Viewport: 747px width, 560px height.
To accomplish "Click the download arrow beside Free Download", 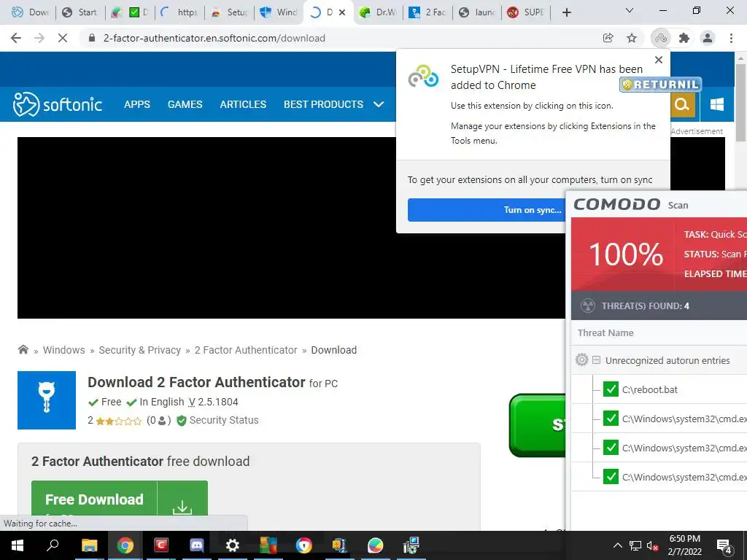I will pos(182,506).
